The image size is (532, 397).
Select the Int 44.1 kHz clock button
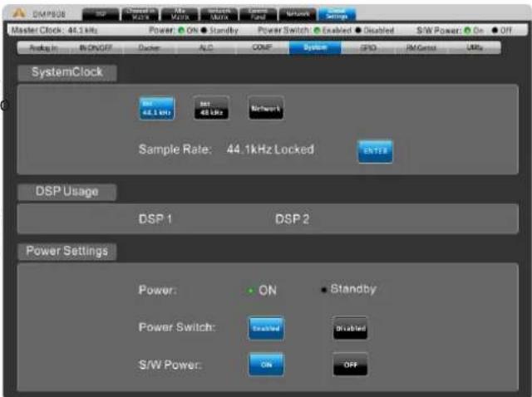pos(157,109)
